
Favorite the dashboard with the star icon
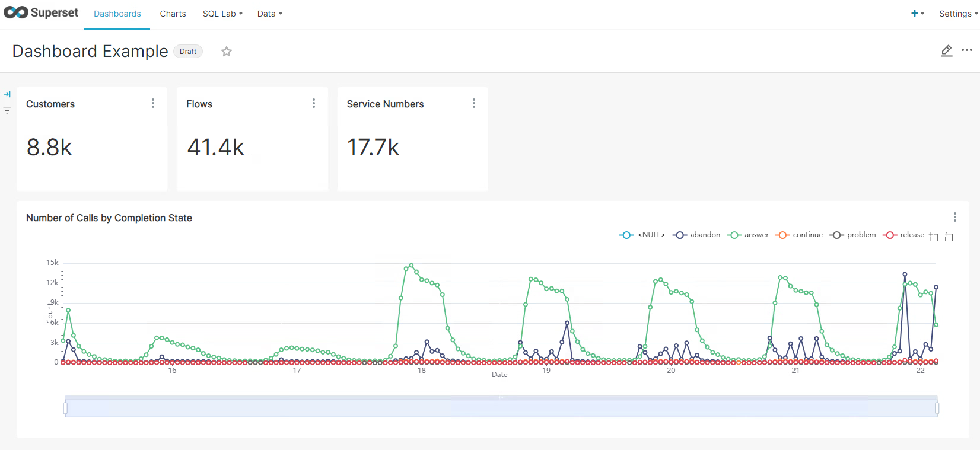pyautogui.click(x=227, y=52)
